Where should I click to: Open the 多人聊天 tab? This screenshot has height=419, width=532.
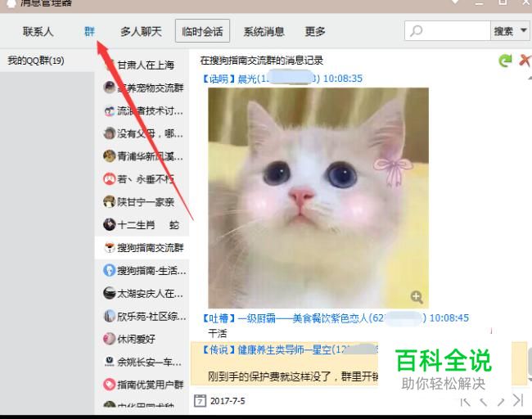(x=141, y=32)
